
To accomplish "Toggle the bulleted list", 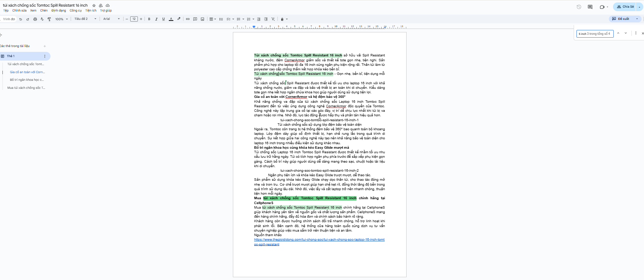I will click(238, 19).
